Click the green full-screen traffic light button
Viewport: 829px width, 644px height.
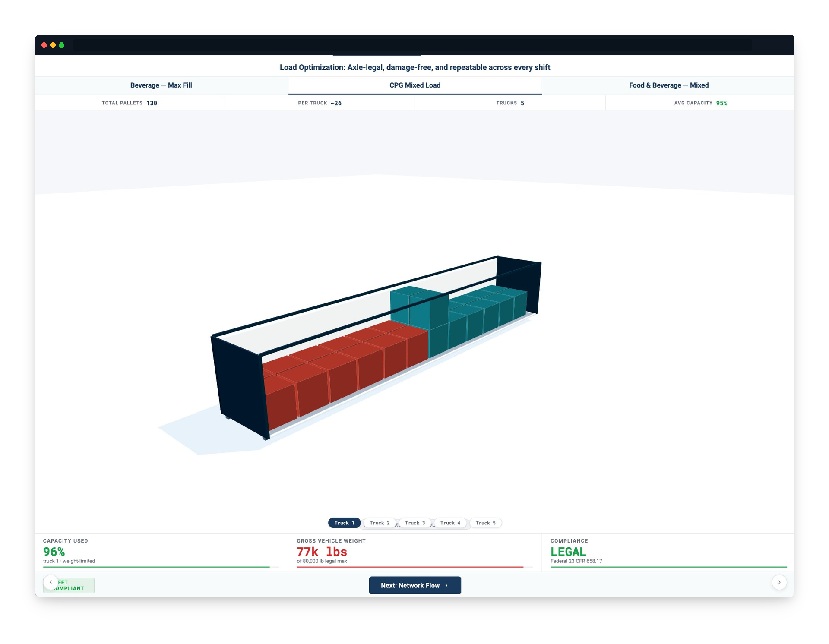point(62,45)
